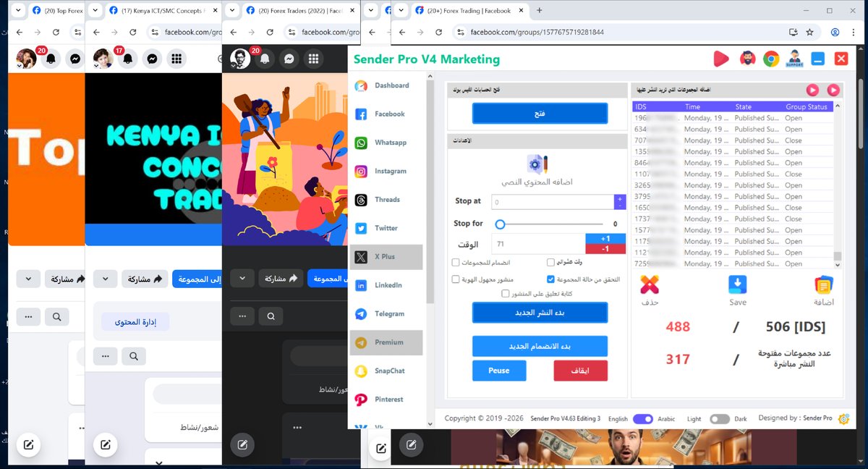Screen dimensions: 868x469
Task: Open notifications bell in Forex Traders (2022) window
Action: pyautogui.click(x=265, y=59)
